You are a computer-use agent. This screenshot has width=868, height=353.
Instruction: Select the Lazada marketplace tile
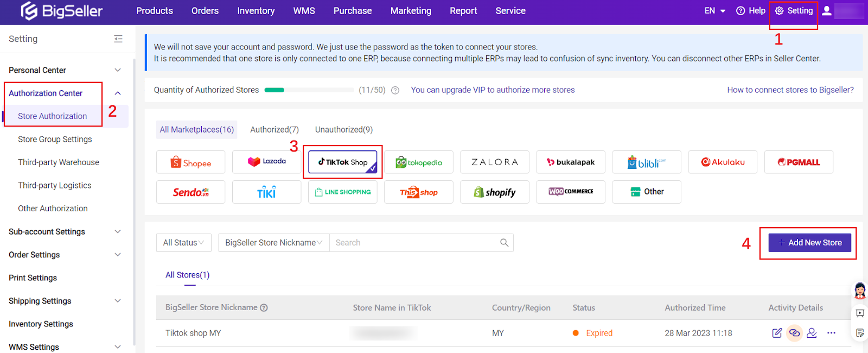pyautogui.click(x=266, y=162)
